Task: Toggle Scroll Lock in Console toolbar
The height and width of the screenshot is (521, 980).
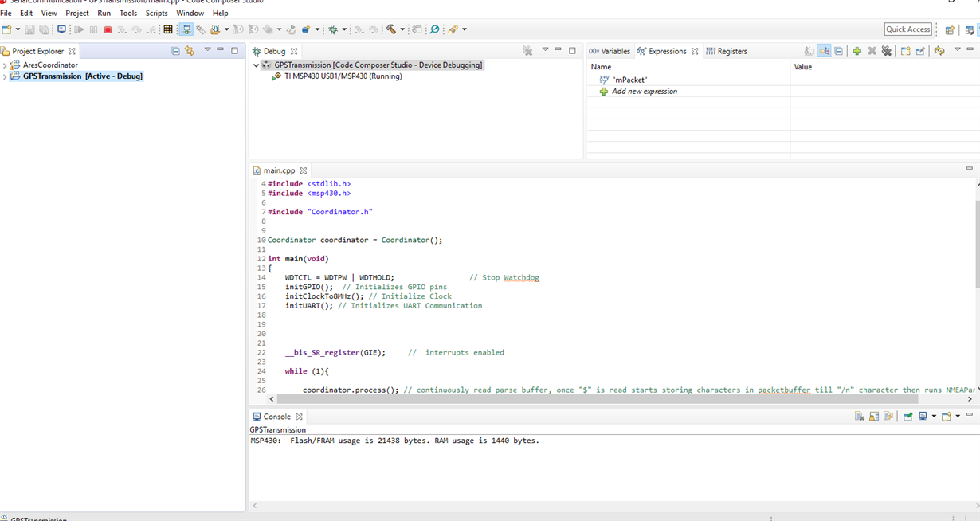Action: (x=874, y=417)
